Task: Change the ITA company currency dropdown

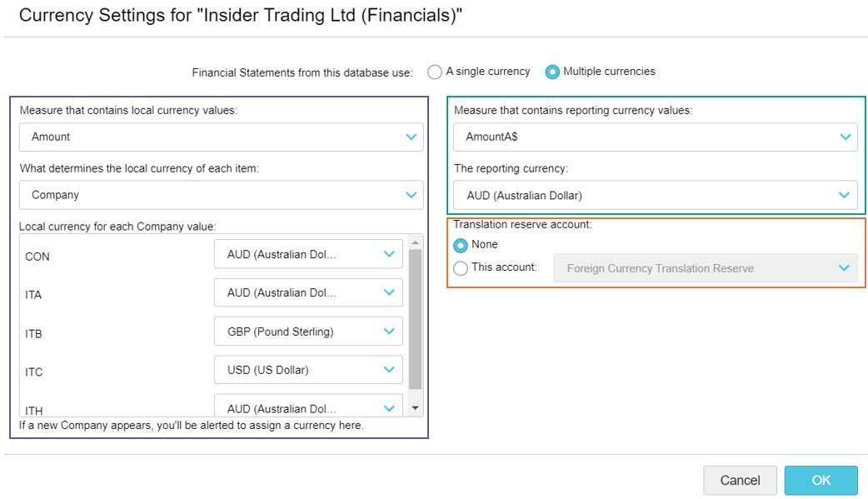Action: click(308, 292)
